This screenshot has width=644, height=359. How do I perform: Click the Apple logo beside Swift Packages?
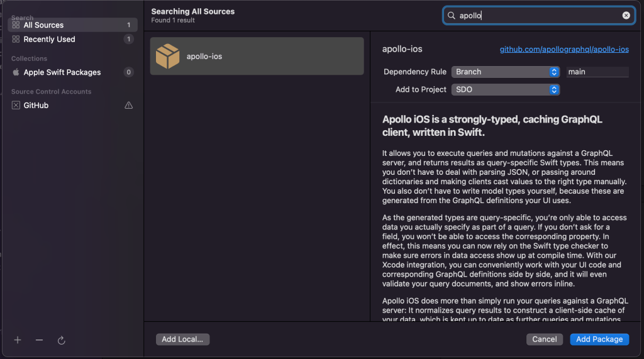[x=16, y=72]
